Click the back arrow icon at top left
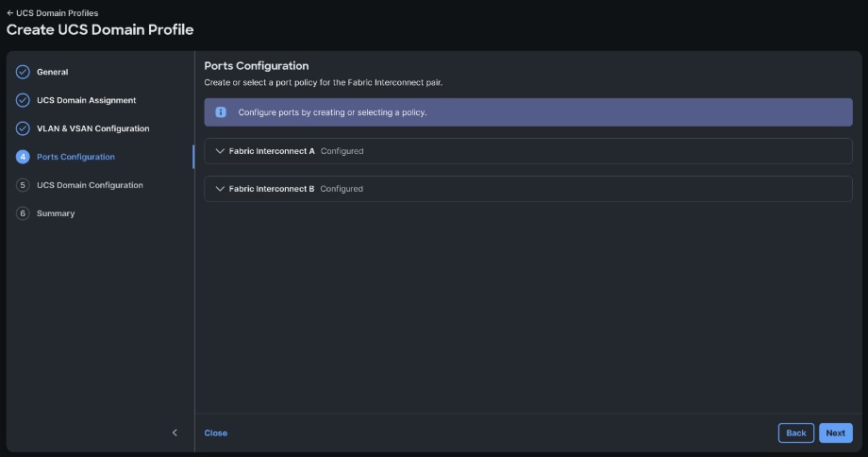 point(10,12)
